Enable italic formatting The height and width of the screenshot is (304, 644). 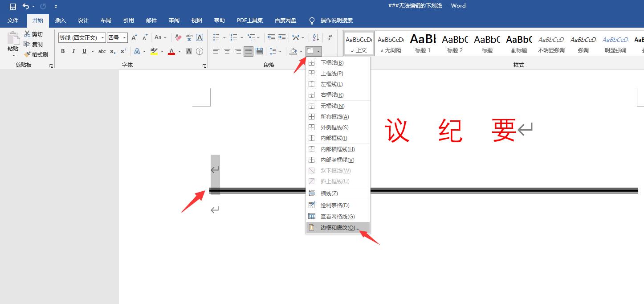tap(73, 51)
